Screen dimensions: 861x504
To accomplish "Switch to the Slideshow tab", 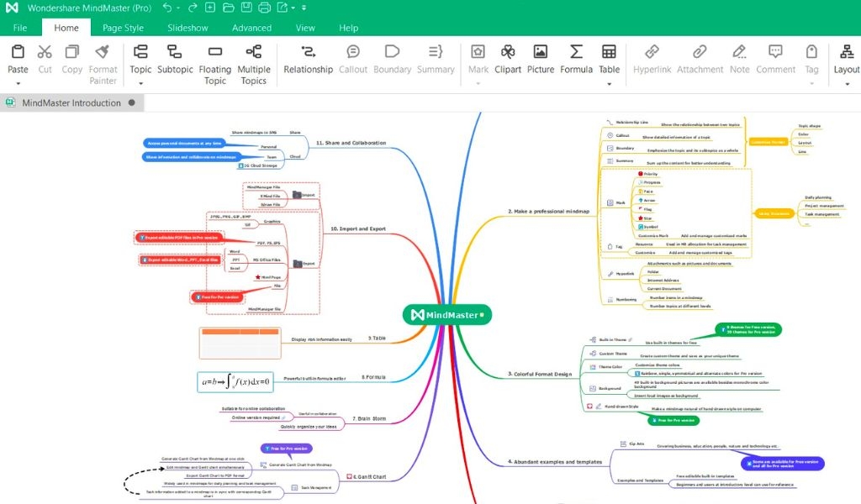I will coord(188,28).
